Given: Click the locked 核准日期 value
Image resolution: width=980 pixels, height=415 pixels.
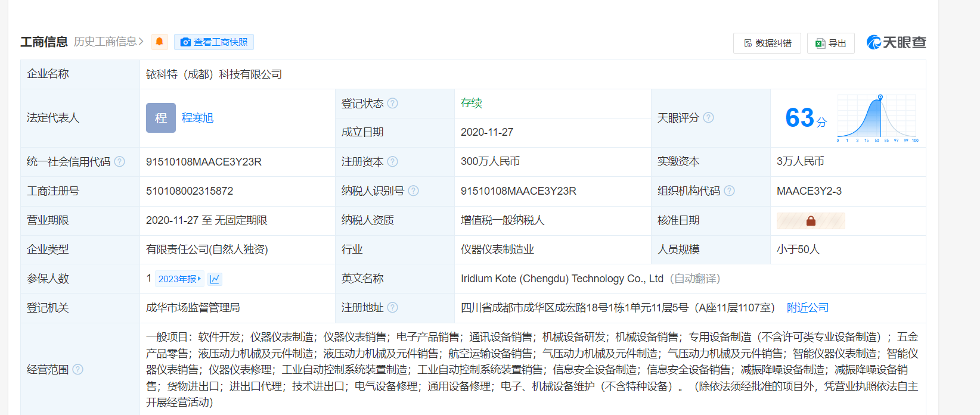Looking at the screenshot, I should tap(811, 221).
